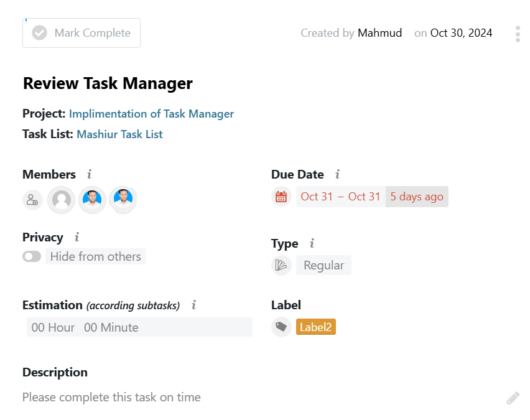
Task: Click the Privacy info icon
Action: point(77,237)
